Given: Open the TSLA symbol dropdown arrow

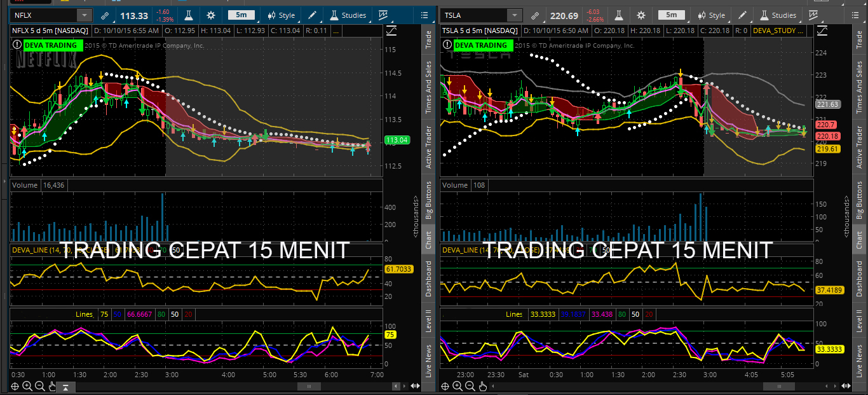Looking at the screenshot, I should point(514,15).
